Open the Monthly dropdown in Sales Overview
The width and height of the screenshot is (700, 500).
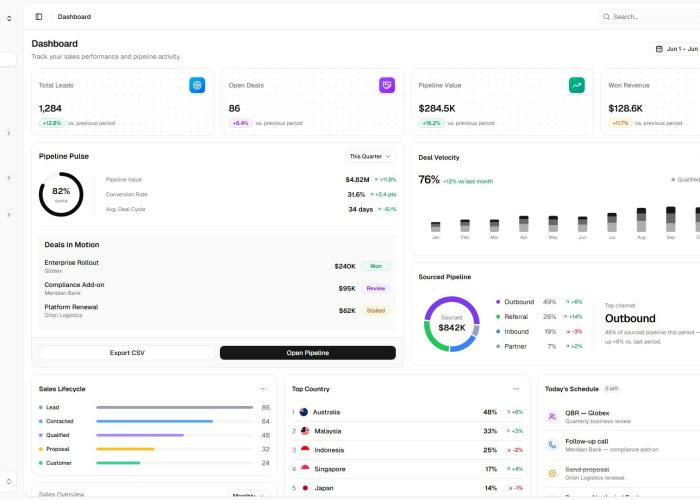(248, 495)
